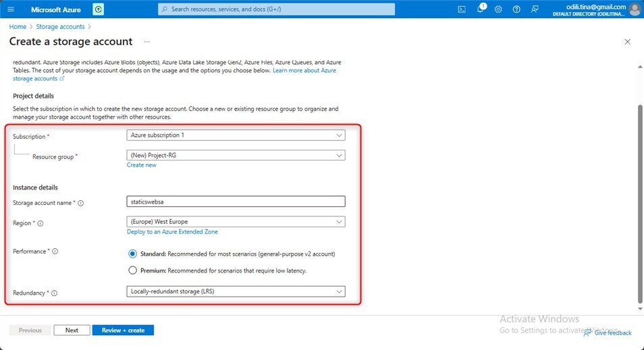Viewport: 644px width, 350px height.
Task: Click the search resources box
Action: 276,9
